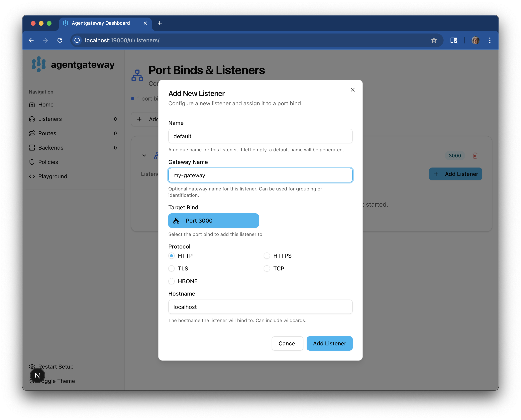Cancel the new listener dialog
This screenshot has height=420, width=521.
click(x=287, y=343)
